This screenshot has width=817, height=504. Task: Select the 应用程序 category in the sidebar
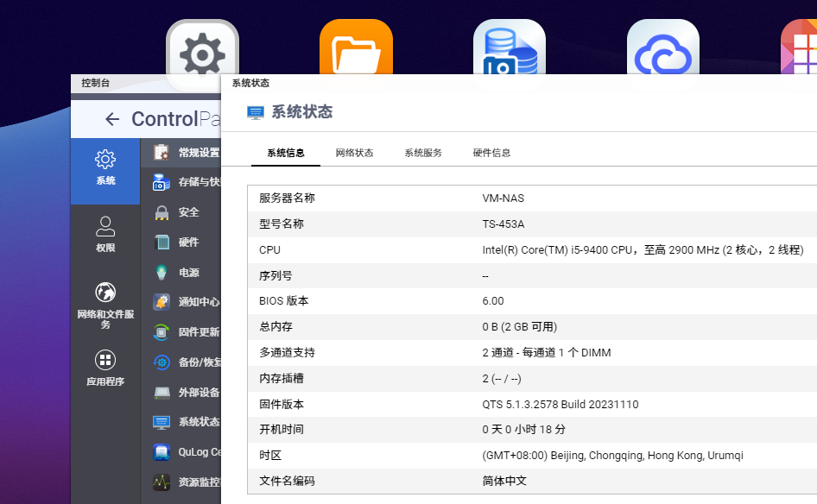click(105, 369)
